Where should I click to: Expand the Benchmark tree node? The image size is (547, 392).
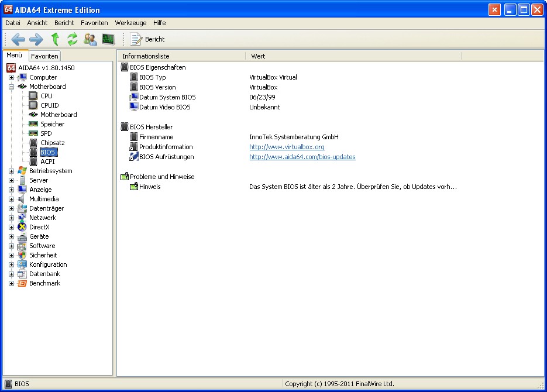pos(12,283)
